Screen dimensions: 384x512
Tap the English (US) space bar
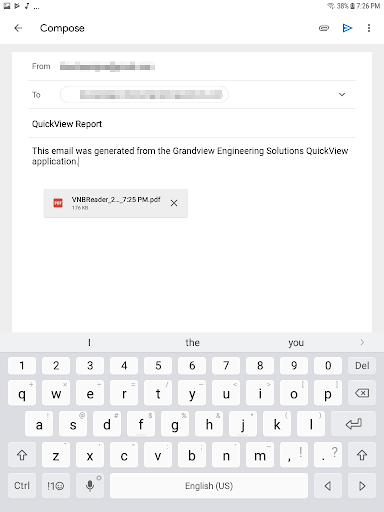(209, 486)
